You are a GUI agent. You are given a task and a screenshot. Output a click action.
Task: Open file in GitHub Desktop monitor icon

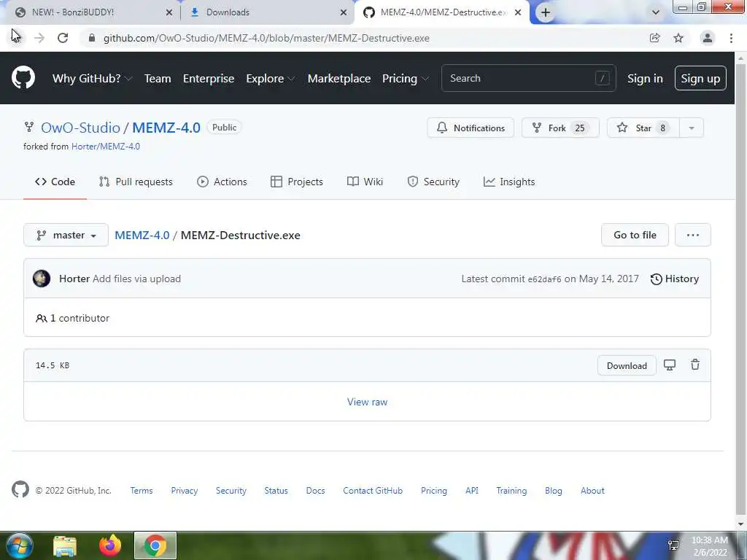670,365
